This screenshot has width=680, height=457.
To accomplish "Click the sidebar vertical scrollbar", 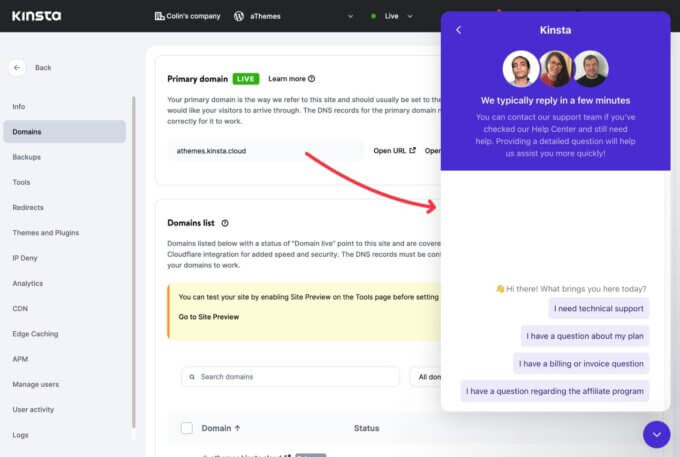I will point(133,262).
